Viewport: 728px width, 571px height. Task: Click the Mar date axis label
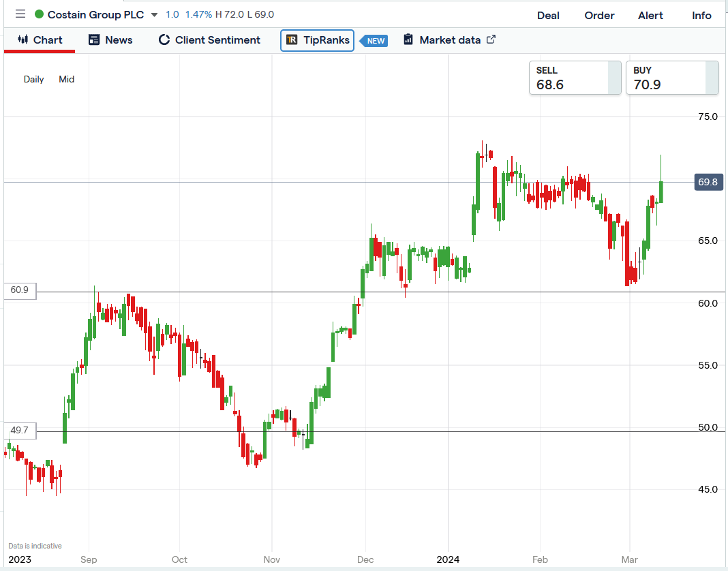click(630, 559)
